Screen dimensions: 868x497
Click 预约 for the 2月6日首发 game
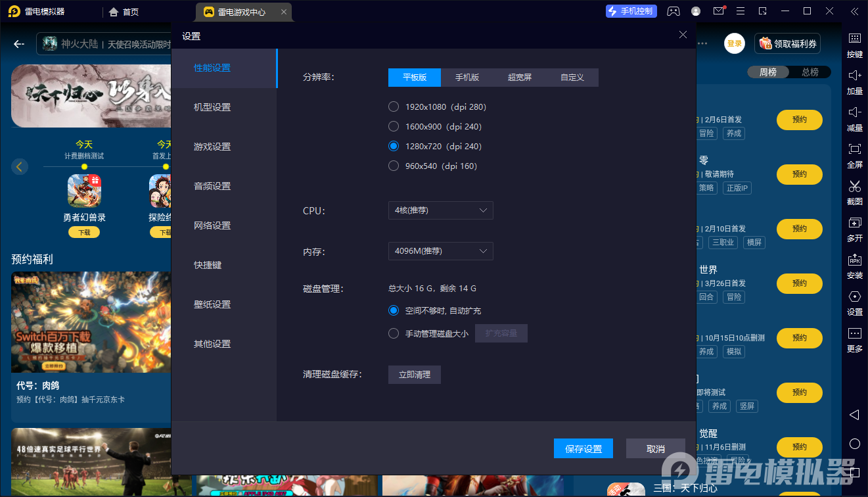(x=799, y=120)
